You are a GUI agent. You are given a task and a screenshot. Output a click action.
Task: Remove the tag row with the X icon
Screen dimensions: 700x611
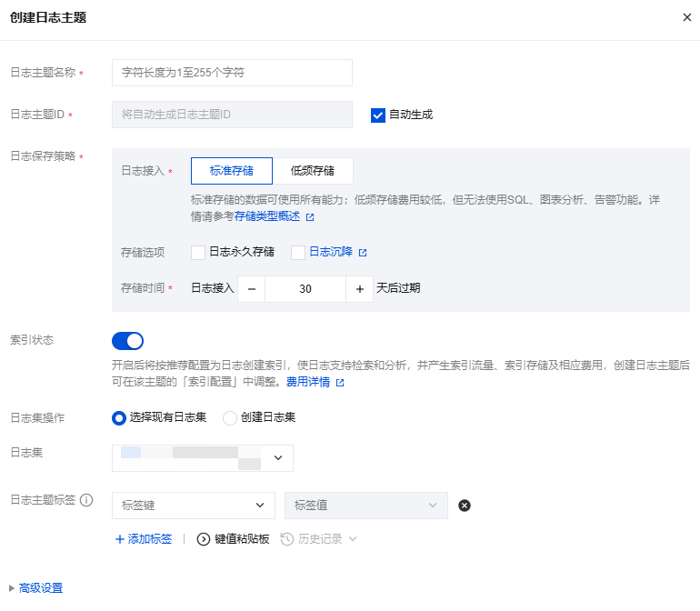(465, 506)
